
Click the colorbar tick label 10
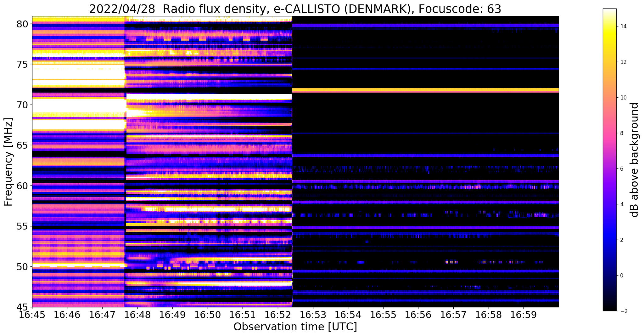coord(623,98)
